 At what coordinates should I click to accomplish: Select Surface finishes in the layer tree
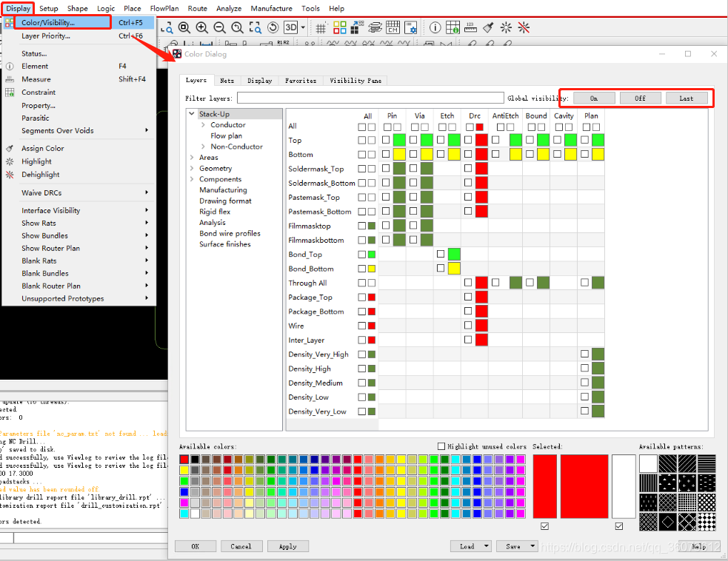(224, 244)
